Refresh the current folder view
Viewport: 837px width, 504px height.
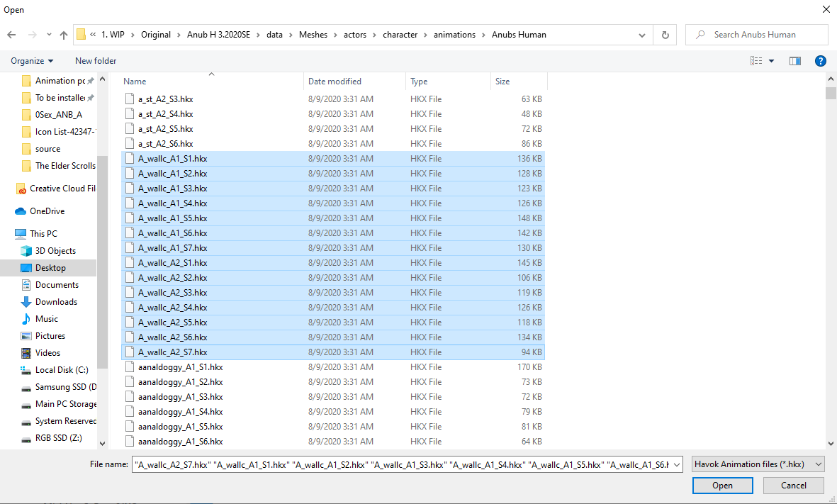pos(665,34)
